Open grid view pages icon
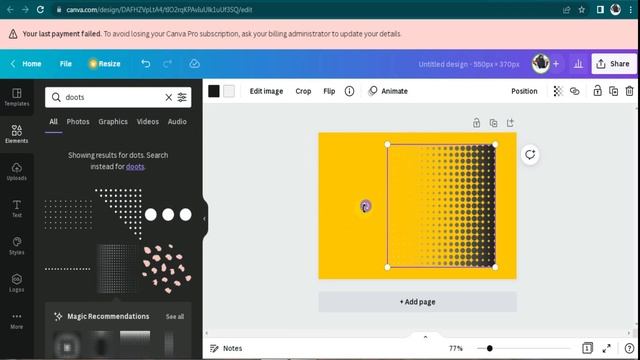Viewport: 640px width, 360px height. click(587, 348)
